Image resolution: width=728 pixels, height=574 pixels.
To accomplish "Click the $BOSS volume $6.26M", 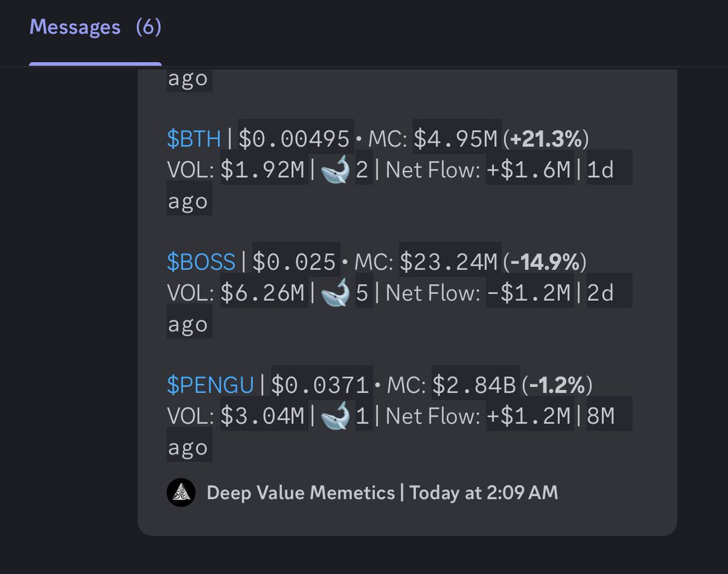I will pyautogui.click(x=263, y=294).
